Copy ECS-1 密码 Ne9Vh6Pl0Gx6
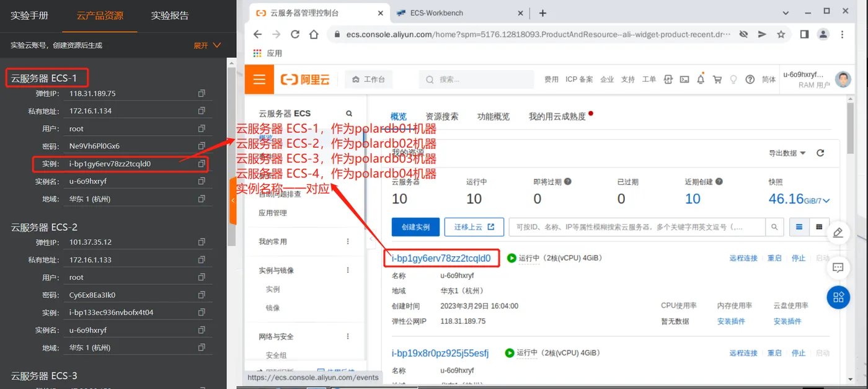 click(x=201, y=146)
